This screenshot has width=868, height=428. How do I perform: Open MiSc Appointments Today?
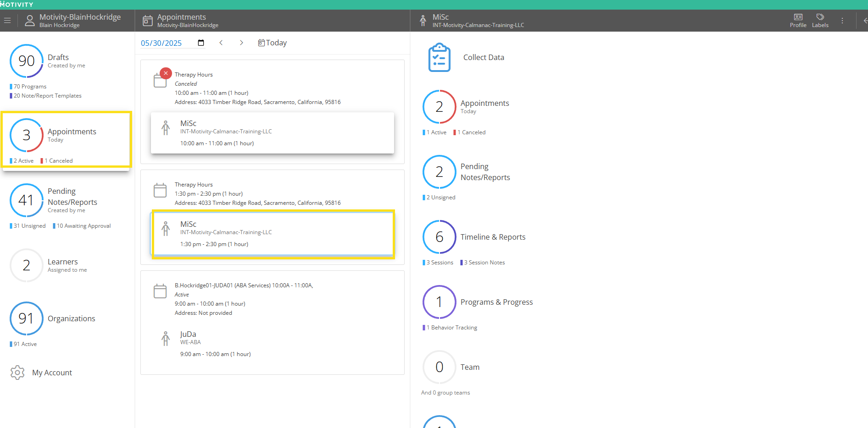pyautogui.click(x=485, y=107)
